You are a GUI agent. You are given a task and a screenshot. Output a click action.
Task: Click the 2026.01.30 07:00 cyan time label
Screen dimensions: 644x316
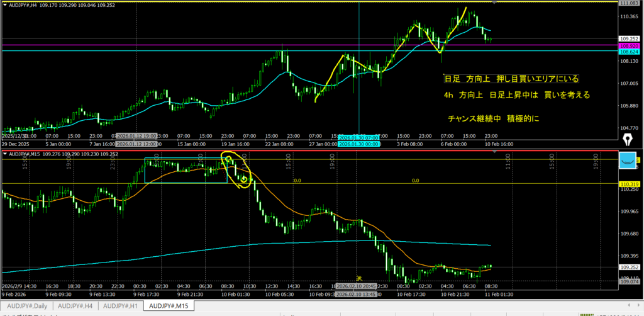pos(358,137)
